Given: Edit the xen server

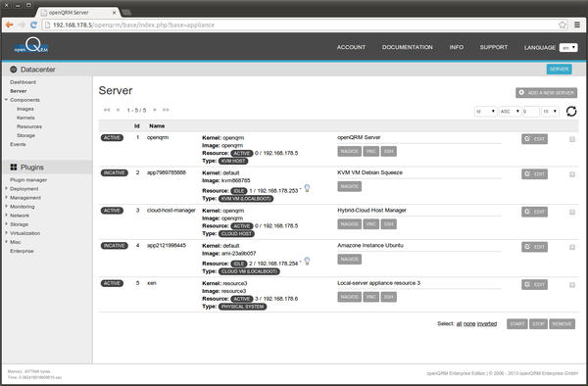Looking at the screenshot, I should click(x=534, y=284).
